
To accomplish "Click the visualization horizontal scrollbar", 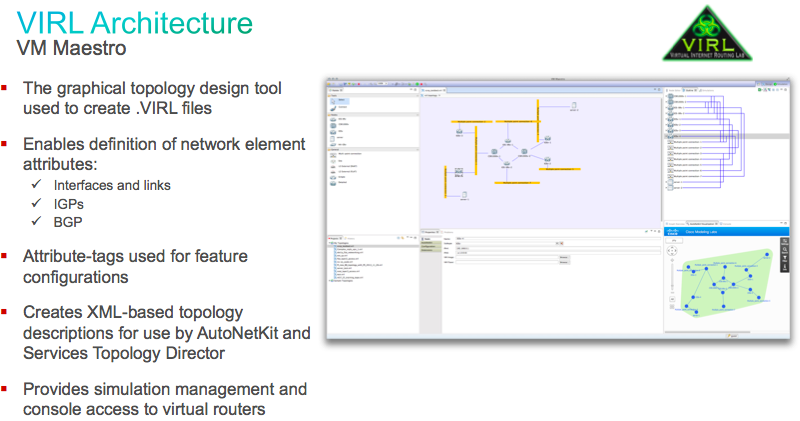I will (707, 332).
